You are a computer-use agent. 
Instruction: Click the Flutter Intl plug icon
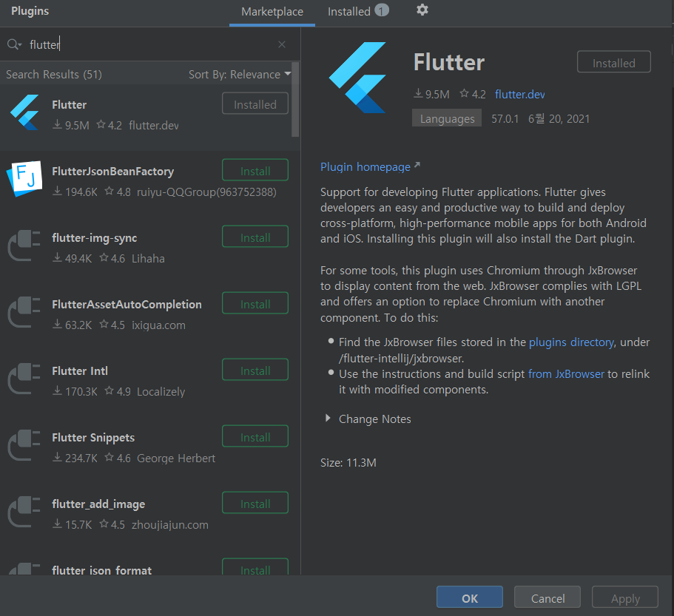pyautogui.click(x=24, y=379)
